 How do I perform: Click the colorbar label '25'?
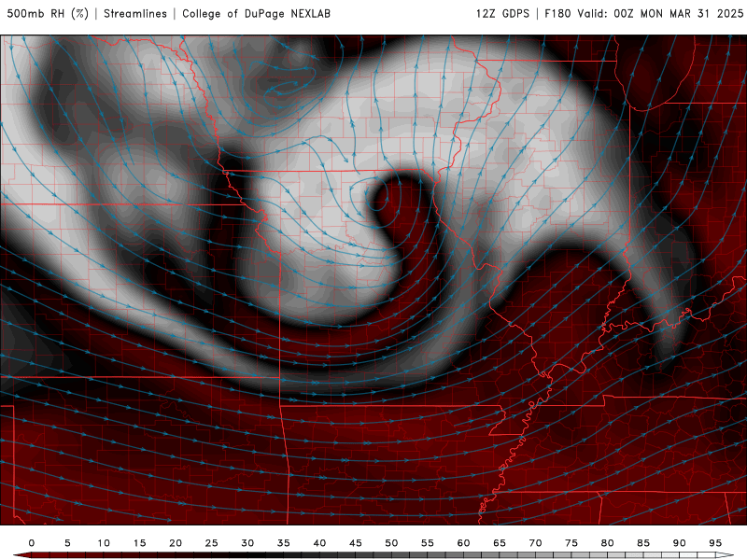[x=212, y=543]
